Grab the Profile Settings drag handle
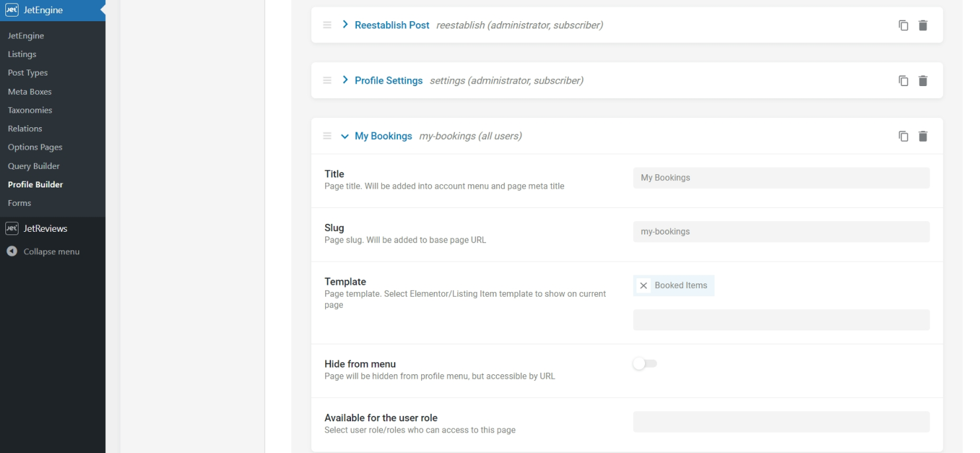The width and height of the screenshot is (980, 453). click(x=327, y=81)
